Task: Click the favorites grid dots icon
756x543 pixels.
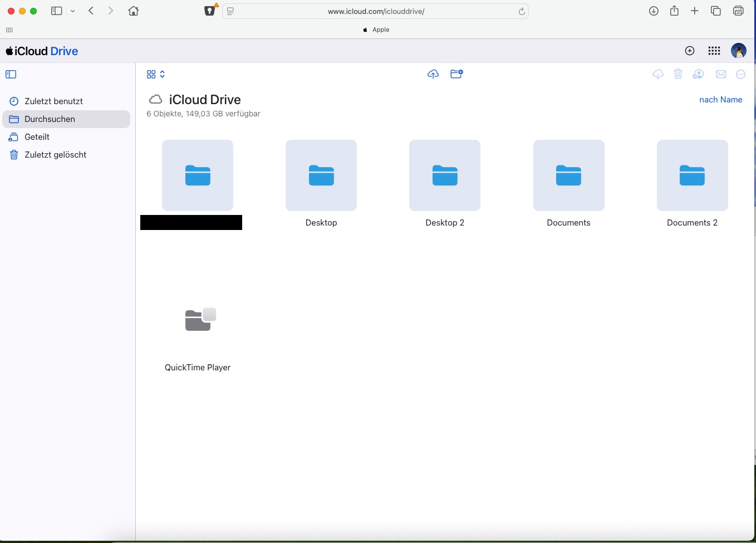Action: pos(9,30)
